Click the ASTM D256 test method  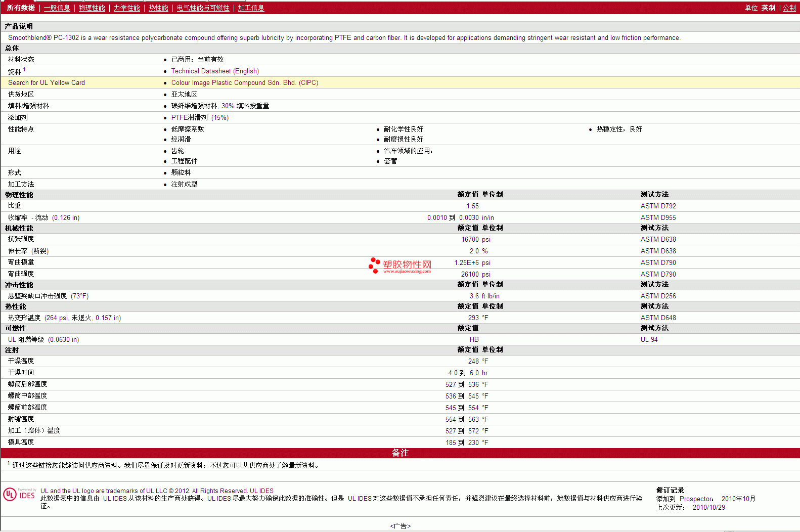coord(658,296)
